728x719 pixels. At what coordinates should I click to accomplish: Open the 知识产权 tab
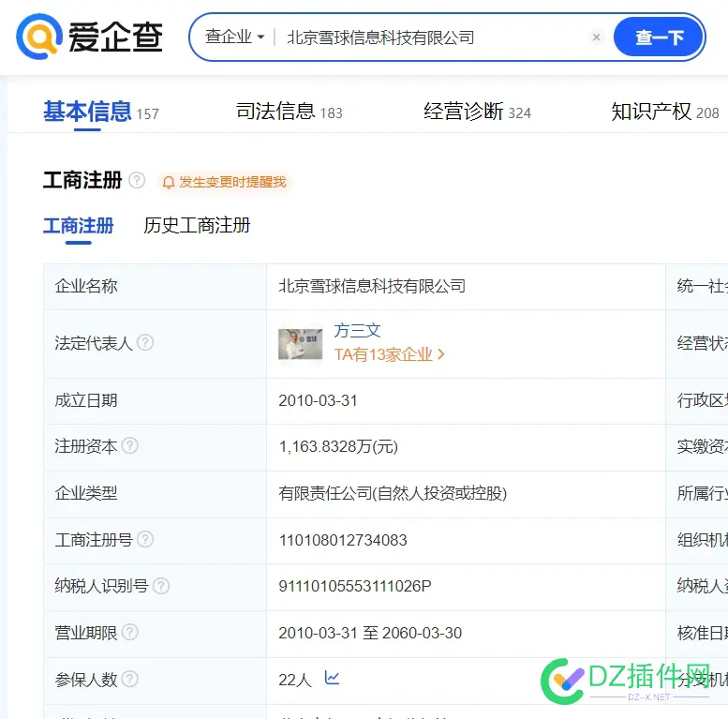(x=665, y=112)
